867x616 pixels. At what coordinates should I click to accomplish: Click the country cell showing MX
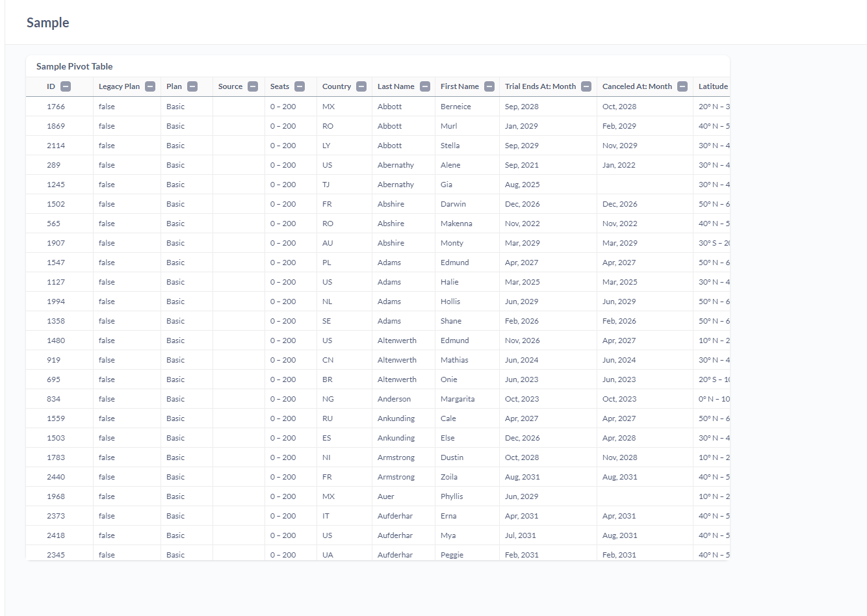click(x=328, y=106)
